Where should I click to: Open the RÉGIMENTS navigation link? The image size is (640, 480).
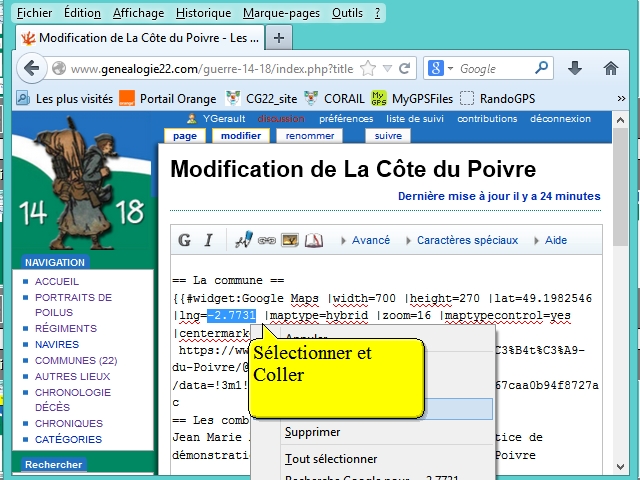[x=64, y=328]
